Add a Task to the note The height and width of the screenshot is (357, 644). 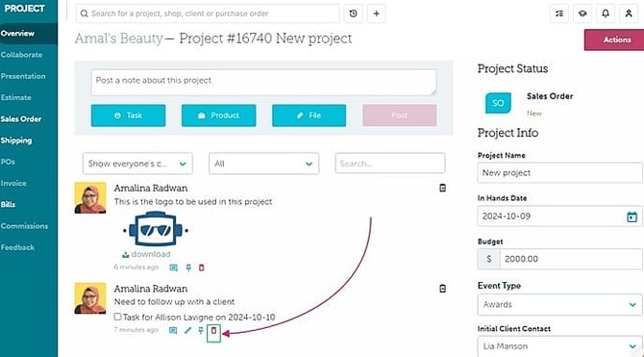click(x=128, y=115)
